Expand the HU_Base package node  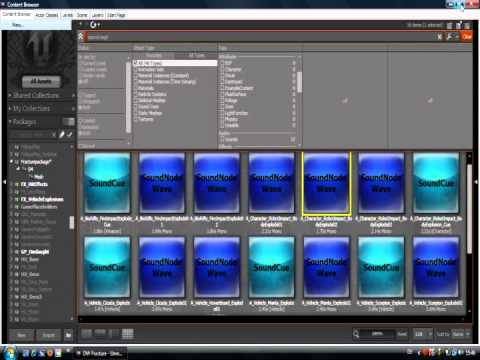click(11, 259)
